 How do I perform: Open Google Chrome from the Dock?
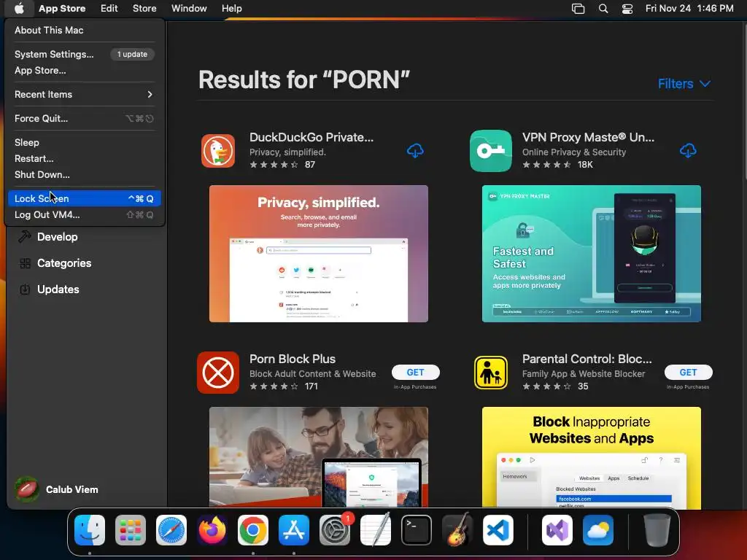tap(253, 530)
